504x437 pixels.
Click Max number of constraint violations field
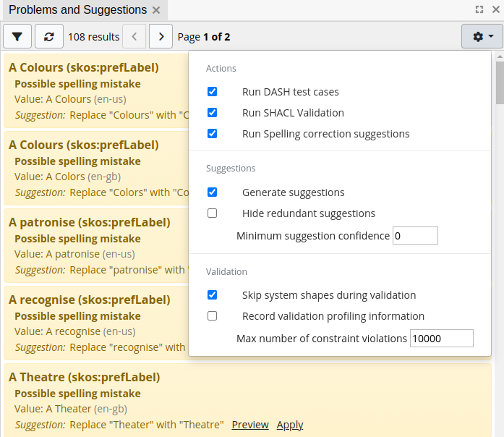click(x=441, y=339)
